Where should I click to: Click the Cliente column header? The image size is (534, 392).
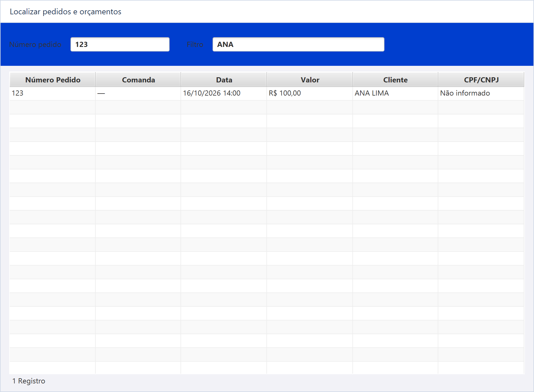pos(395,80)
